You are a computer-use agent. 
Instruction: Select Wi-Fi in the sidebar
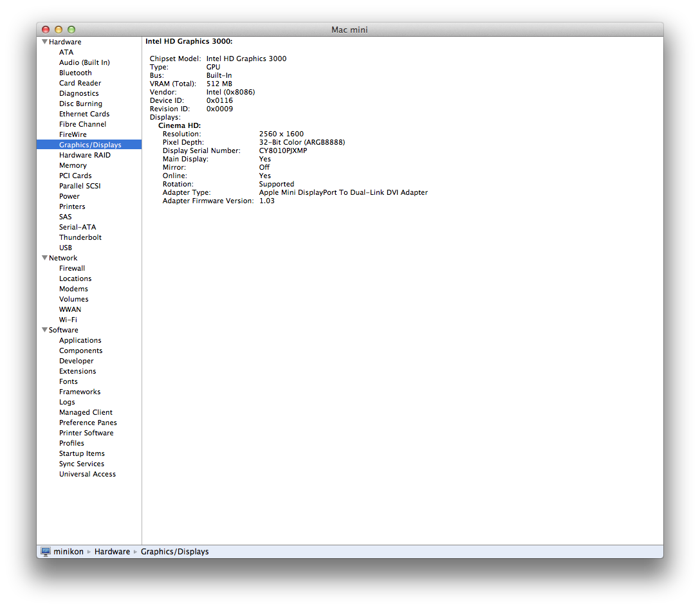tap(68, 320)
